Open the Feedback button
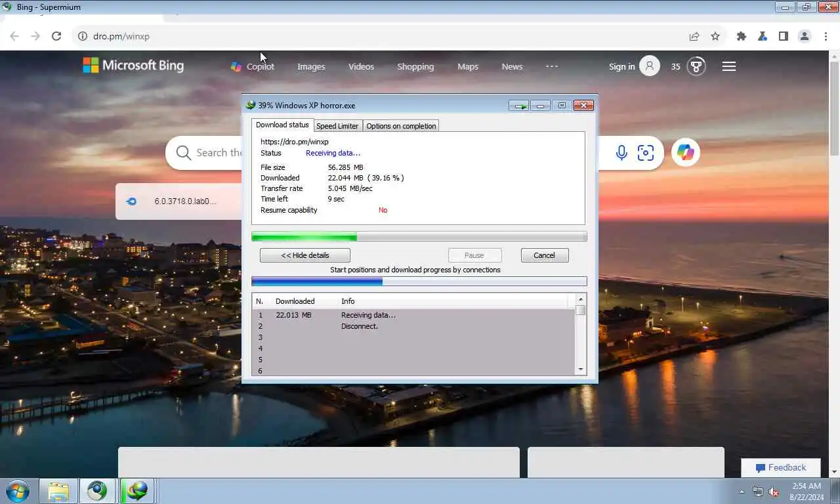This screenshot has width=840, height=504. point(781,468)
